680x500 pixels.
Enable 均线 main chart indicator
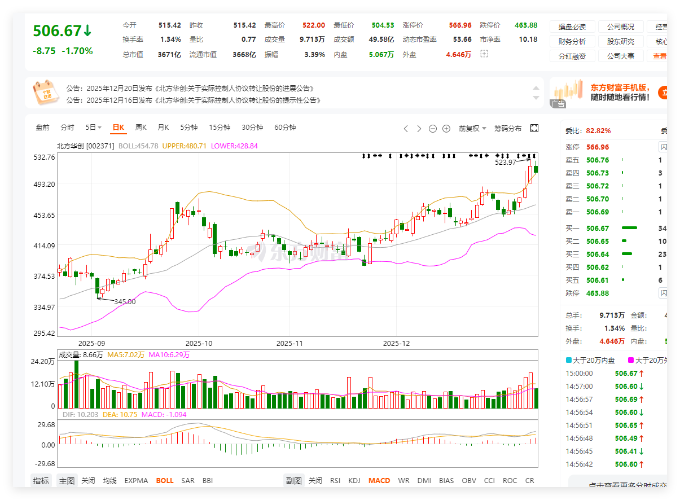click(x=110, y=480)
